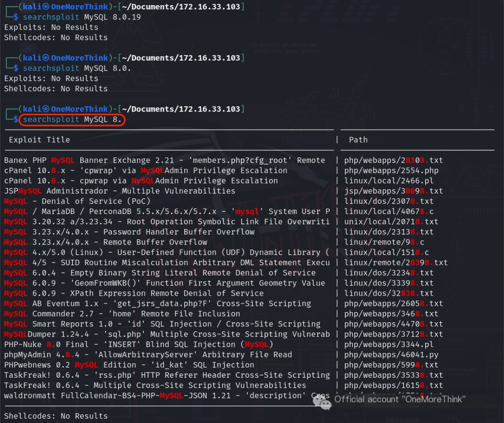This screenshot has width=504, height=423.
Task: Select 'MySQLDumper 1.24.4 - sql.php' exploit title
Action: point(167,335)
